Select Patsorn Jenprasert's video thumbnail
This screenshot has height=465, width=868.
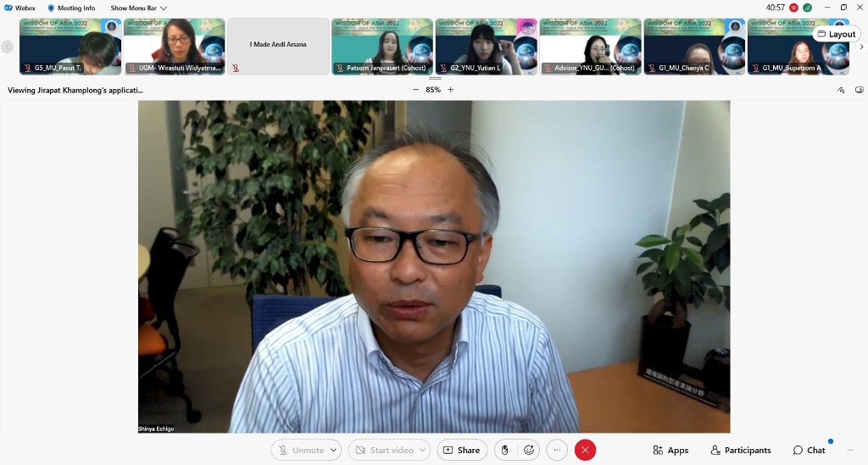pos(382,47)
